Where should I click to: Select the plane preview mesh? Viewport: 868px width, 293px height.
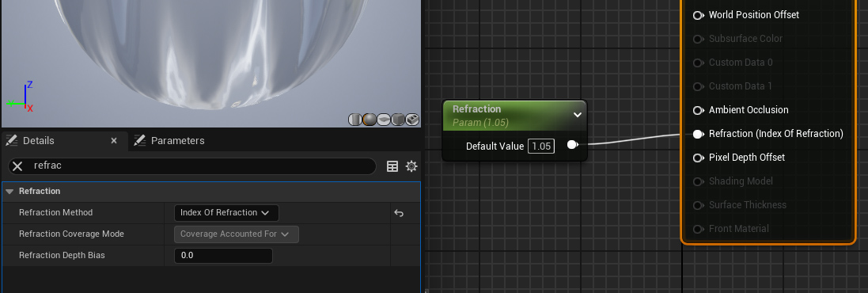384,119
